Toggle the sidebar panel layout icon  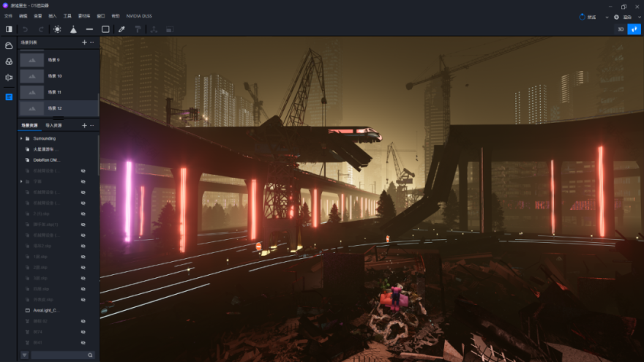[9, 29]
